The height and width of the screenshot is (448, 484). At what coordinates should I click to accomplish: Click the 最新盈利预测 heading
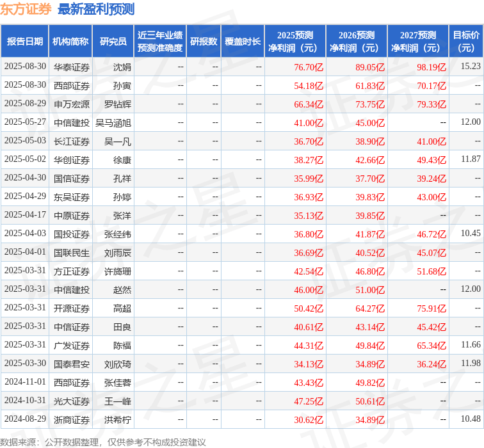tap(96, 9)
